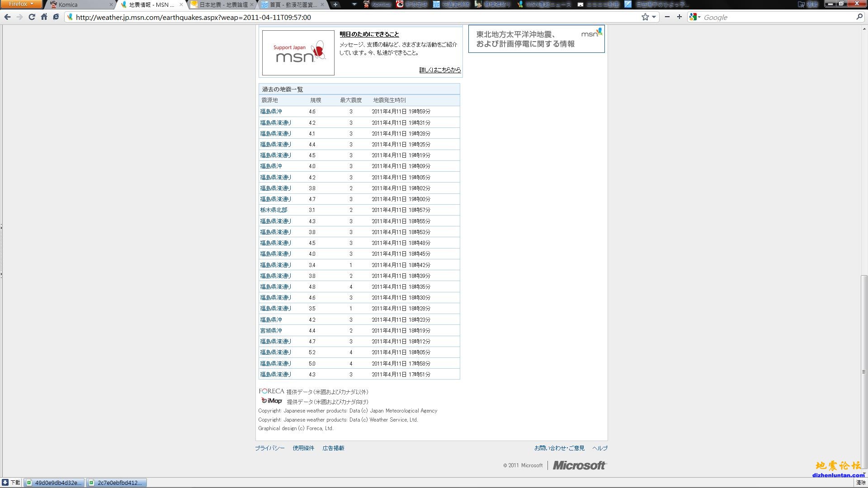Open a new tab with plus button
Screen dimensions: 868x488
335,5
